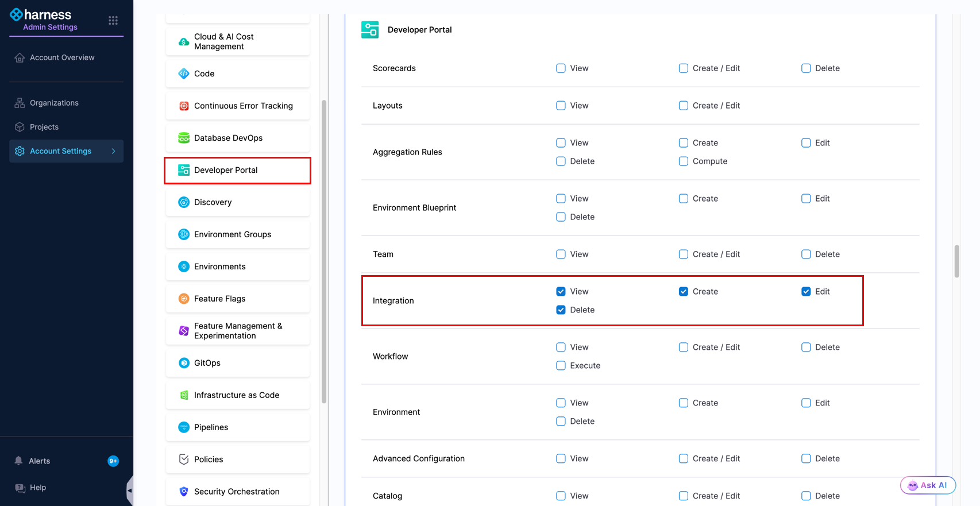Click the Pipelines icon
Viewport: 980px width, 506px height.
click(184, 427)
